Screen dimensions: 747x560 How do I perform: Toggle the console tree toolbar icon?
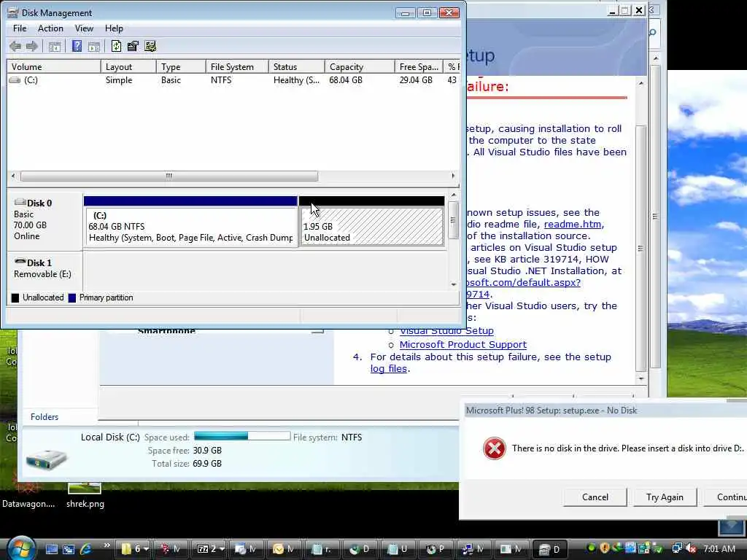click(55, 46)
